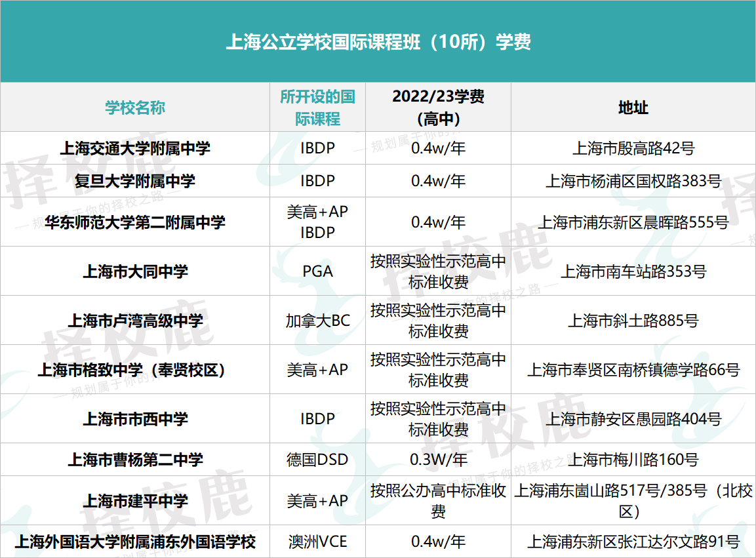Click the 上海市建平中学 cell
756x558 pixels.
135,500
